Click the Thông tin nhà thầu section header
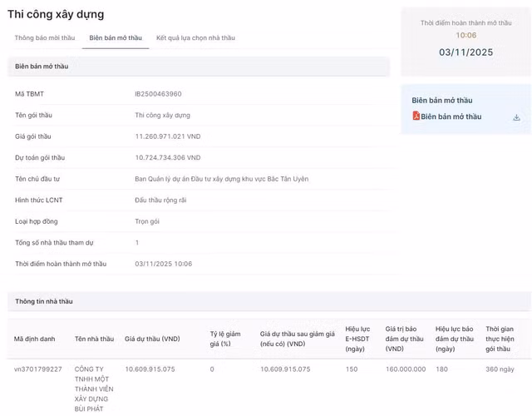 (x=43, y=301)
